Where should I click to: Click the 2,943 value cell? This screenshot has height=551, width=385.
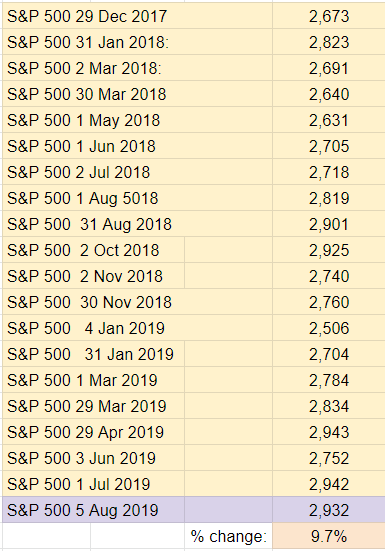[x=329, y=432]
